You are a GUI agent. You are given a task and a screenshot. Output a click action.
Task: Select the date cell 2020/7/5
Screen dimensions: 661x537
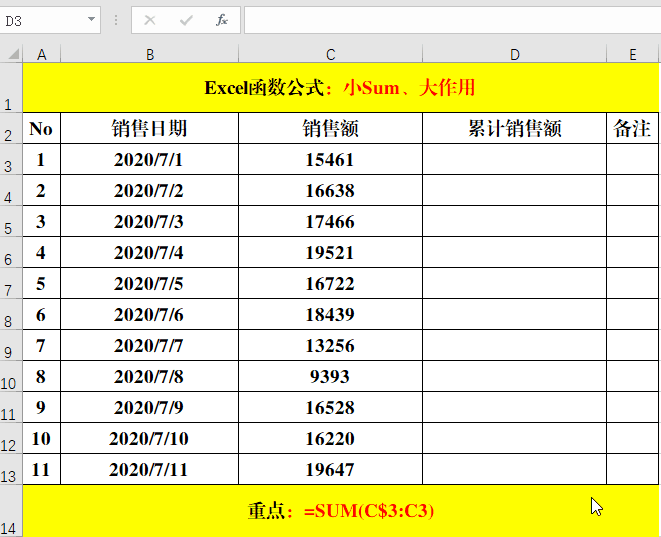(150, 283)
